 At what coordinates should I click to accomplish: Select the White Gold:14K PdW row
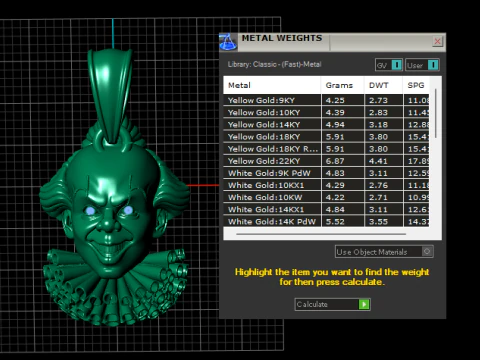pyautogui.click(x=326, y=221)
